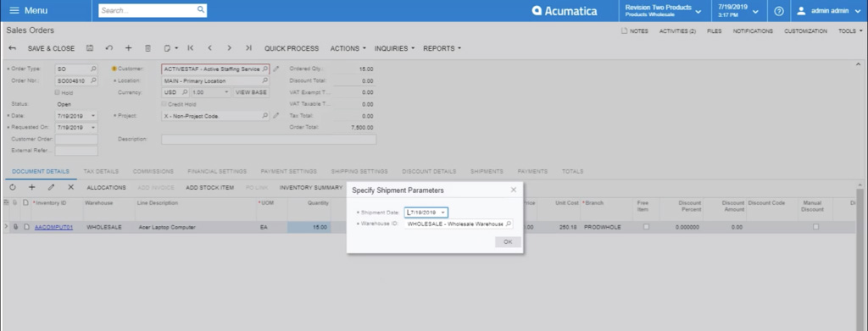
Task: Delete the order with trash icon
Action: (147, 48)
